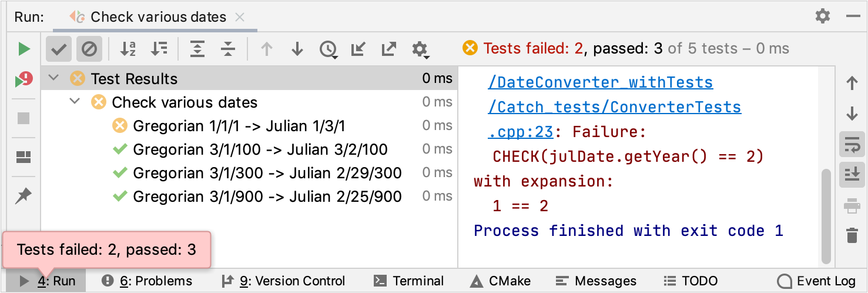The height and width of the screenshot is (293, 868).
Task: Open the Problems tool window tab
Action: pos(147,281)
